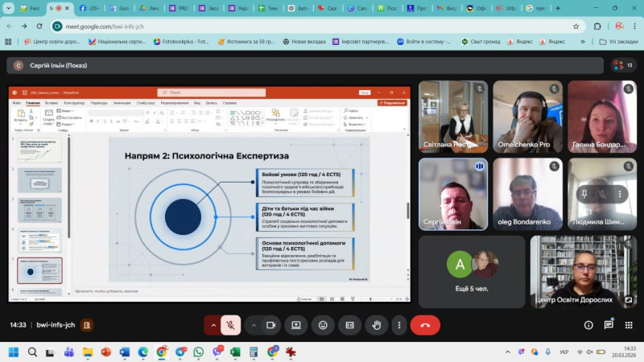The height and width of the screenshot is (362, 644).
Task: Open the three-dot more options menu
Action: (x=398, y=325)
